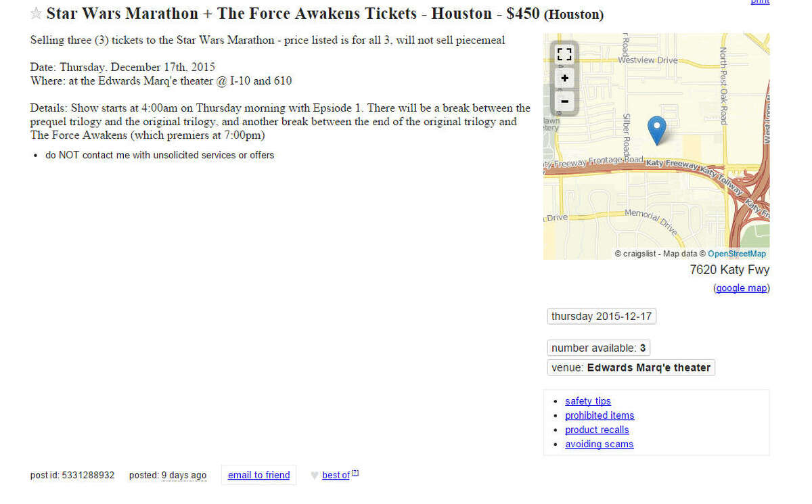Select the blue location pin on the map
This screenshot has height=504, width=812.
click(x=656, y=130)
